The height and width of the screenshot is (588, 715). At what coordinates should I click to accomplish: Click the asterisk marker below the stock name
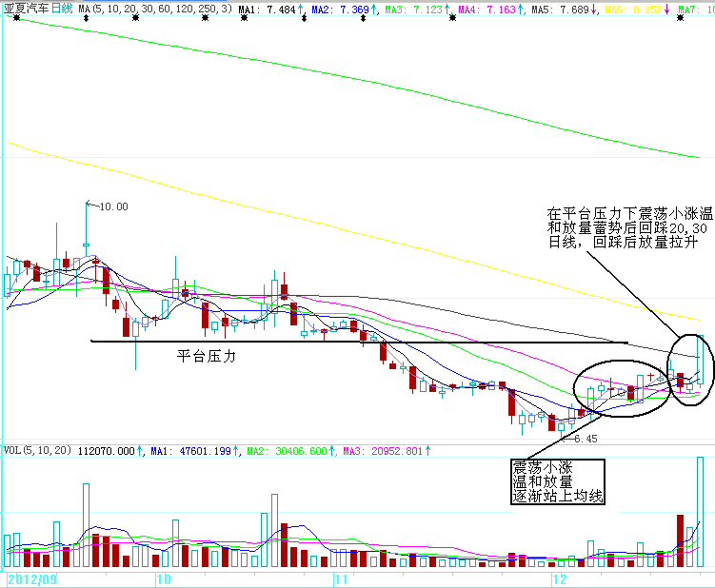pyautogui.click(x=18, y=18)
